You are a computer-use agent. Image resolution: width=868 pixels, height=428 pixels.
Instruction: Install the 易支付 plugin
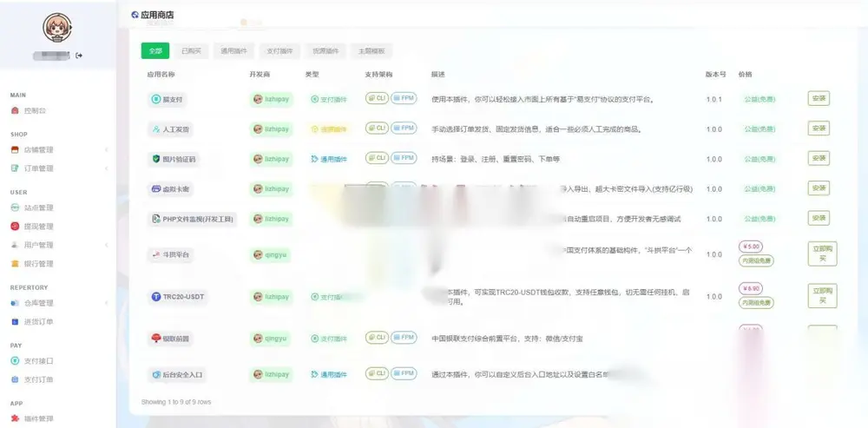(819, 99)
